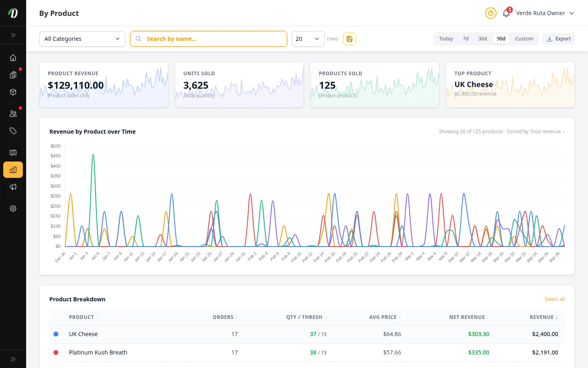Open the notifications bell showing 3 alerts

pyautogui.click(x=506, y=13)
